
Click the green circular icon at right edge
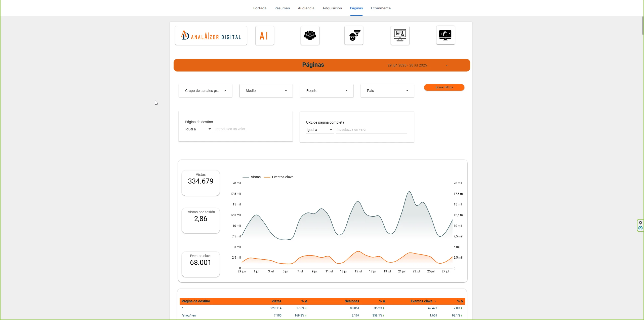[x=640, y=228]
